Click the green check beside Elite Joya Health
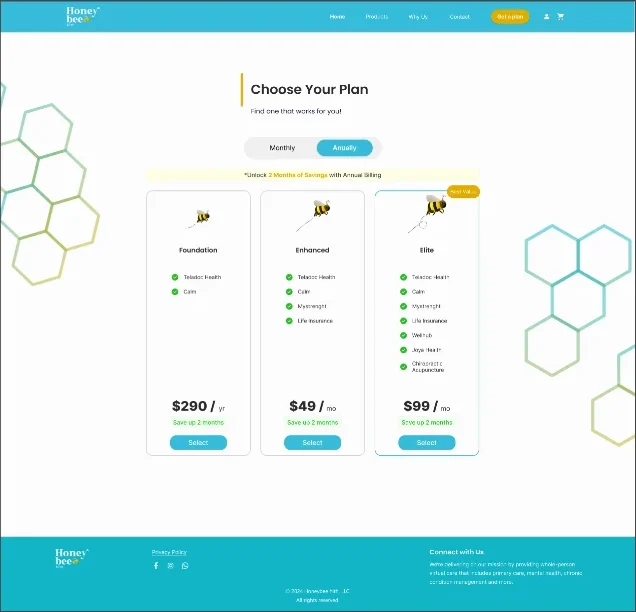 pos(403,350)
